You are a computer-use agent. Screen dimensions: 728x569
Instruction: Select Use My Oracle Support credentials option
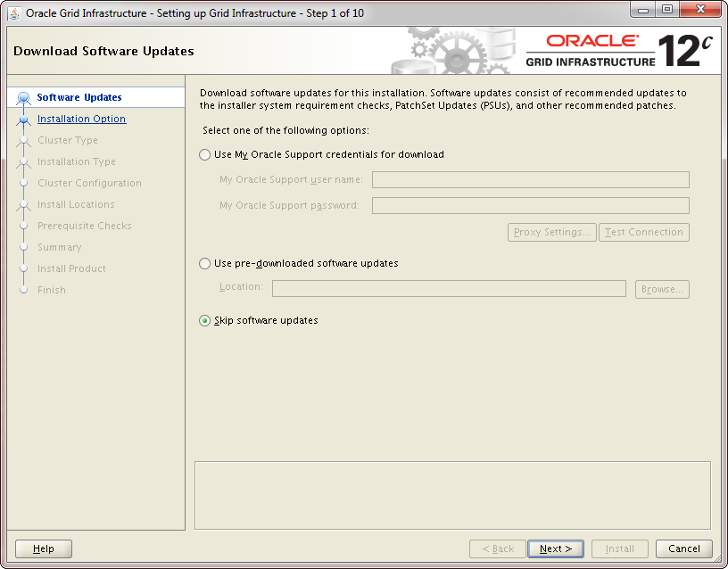click(x=205, y=155)
